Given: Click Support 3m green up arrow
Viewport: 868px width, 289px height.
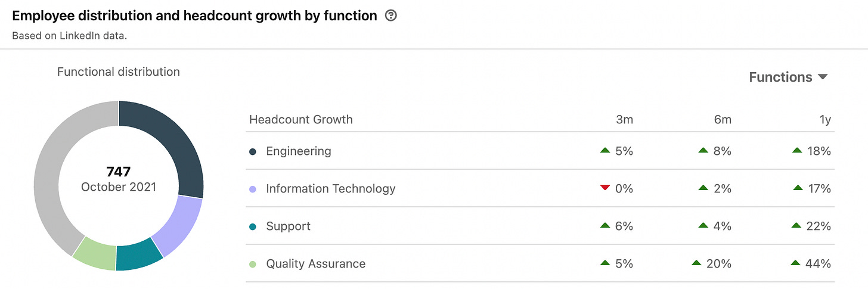Looking at the screenshot, I should [x=605, y=226].
